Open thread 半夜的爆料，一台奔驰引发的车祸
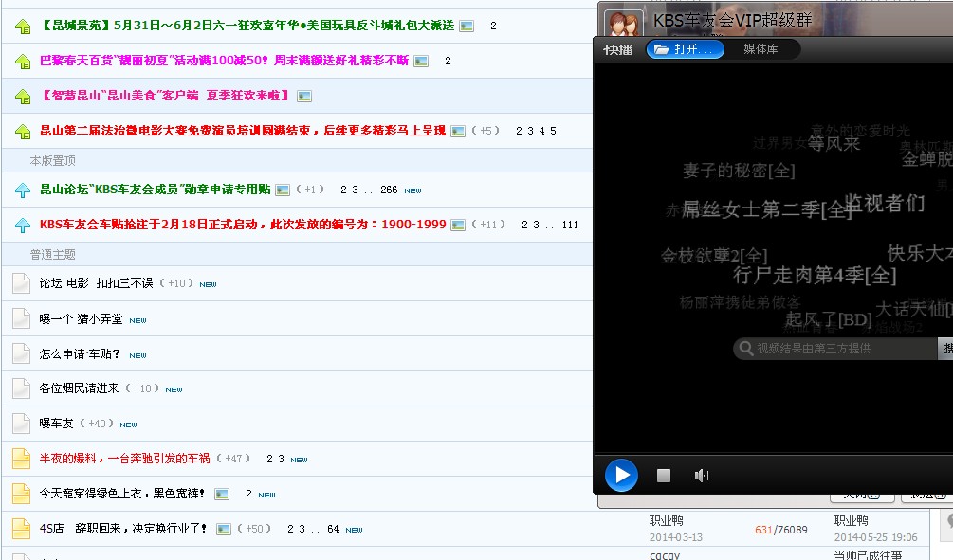953x560 pixels. [124, 459]
